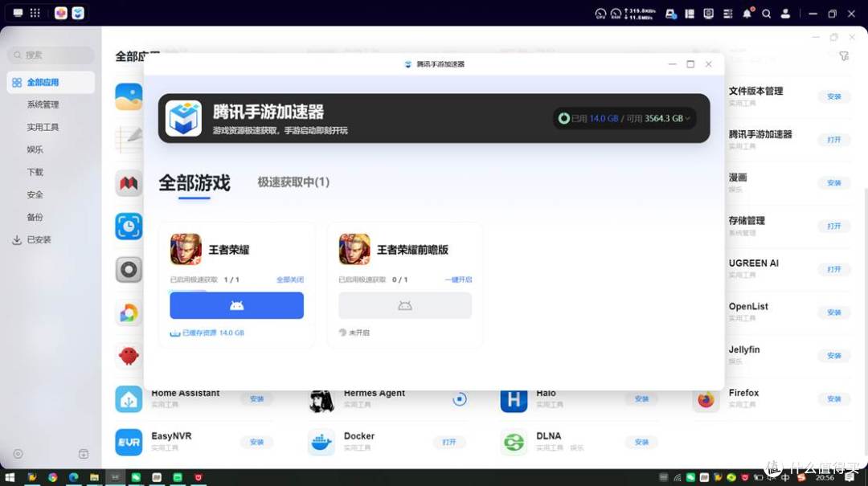Install EasyNVR app
Viewport: 868px width, 486px height.
coord(257,442)
